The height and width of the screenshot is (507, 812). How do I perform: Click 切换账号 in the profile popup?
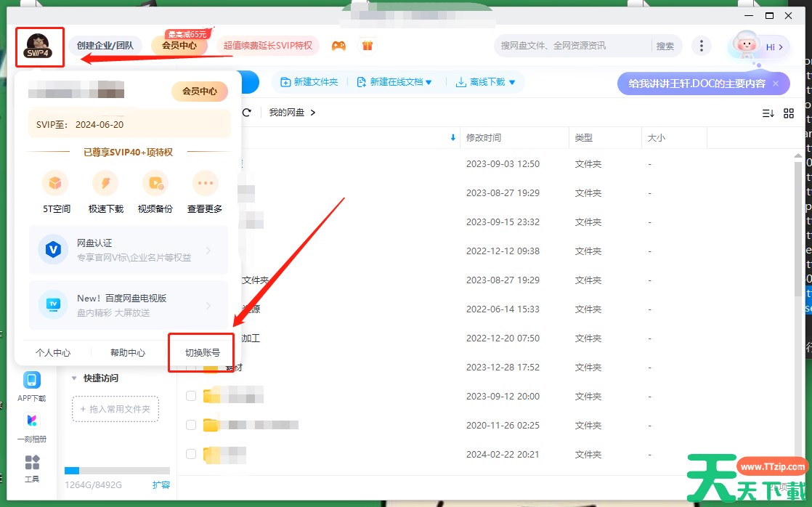(202, 353)
